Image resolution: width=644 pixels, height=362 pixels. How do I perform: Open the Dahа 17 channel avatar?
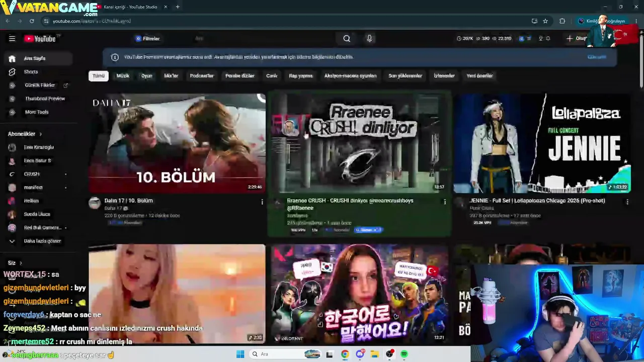click(95, 203)
